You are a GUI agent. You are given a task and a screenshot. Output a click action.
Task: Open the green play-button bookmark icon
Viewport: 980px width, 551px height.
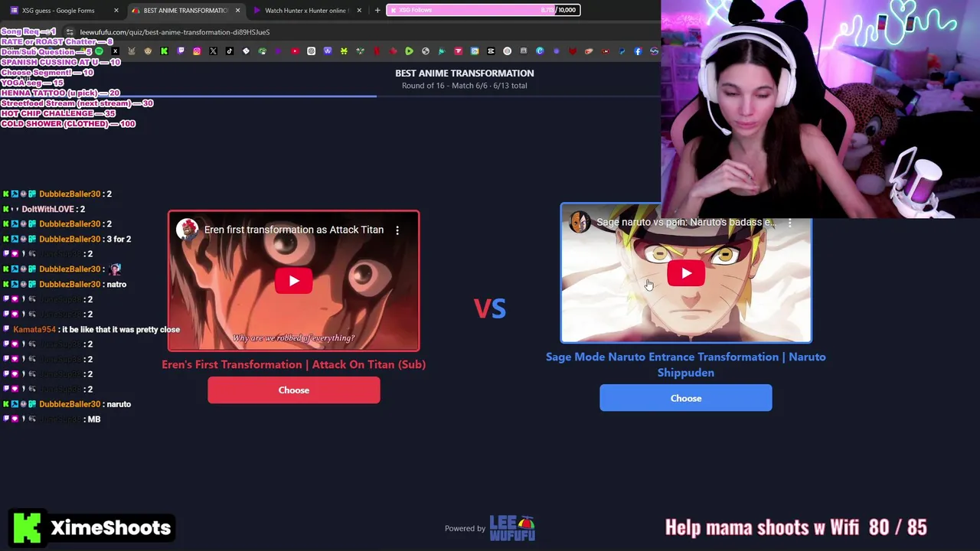(x=409, y=51)
